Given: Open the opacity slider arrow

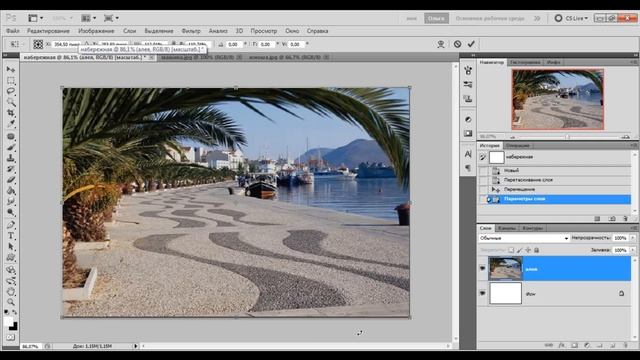Looking at the screenshot, I should [633, 238].
